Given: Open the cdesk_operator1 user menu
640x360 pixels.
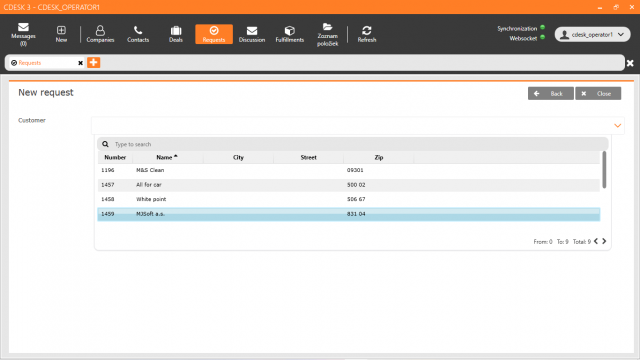Looking at the screenshot, I should (592, 35).
